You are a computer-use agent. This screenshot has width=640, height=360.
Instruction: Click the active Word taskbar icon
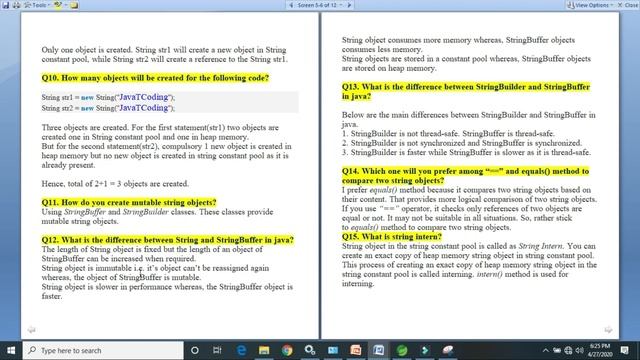click(378, 350)
